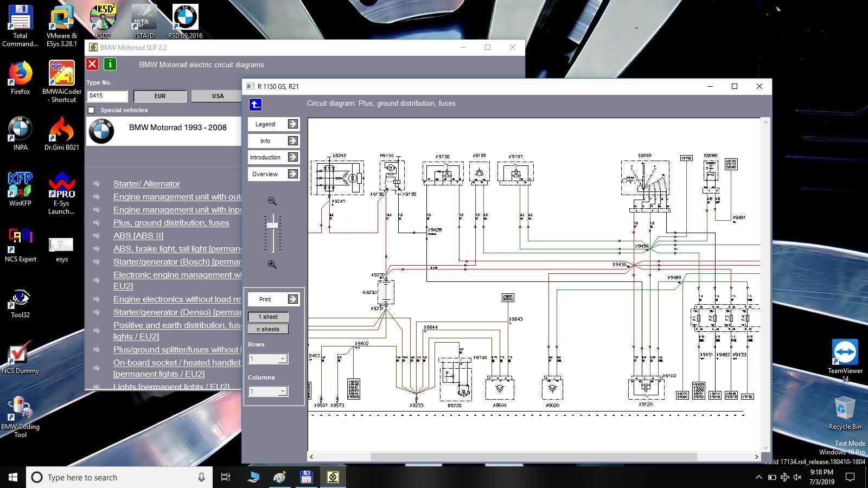The width and height of the screenshot is (868, 488).
Task: Show hidden system tray icons chevron
Action: [758, 477]
